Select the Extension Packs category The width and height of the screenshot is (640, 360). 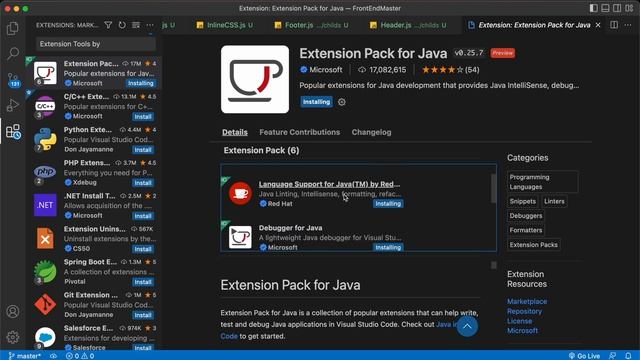pyautogui.click(x=533, y=245)
